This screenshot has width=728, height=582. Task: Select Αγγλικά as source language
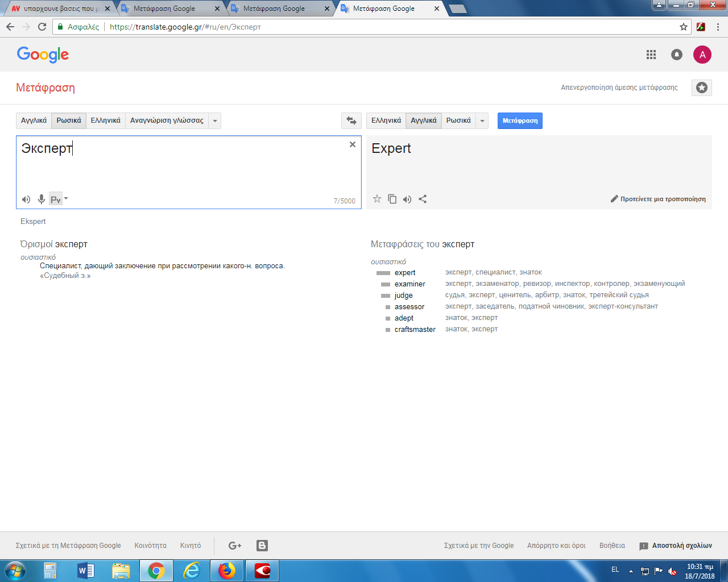coord(34,120)
